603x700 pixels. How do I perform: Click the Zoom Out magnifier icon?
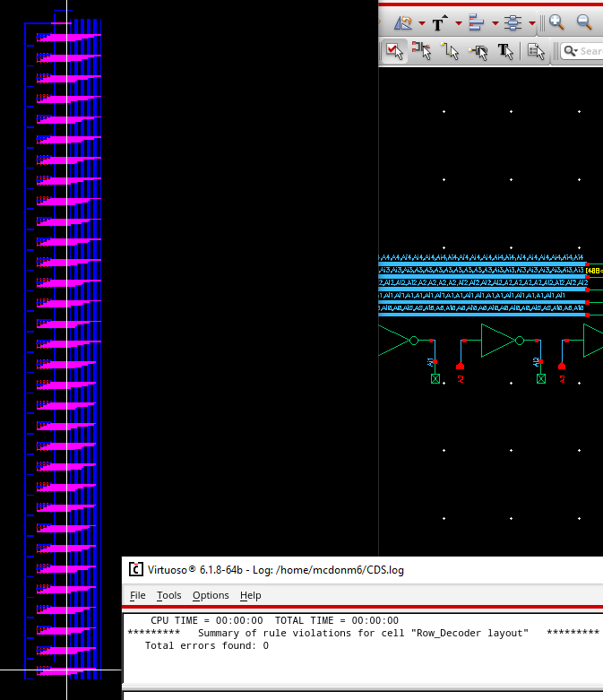(584, 22)
